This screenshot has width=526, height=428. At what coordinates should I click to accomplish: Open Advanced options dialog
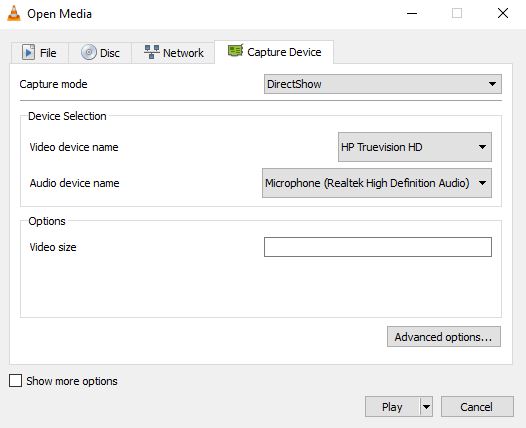(x=443, y=337)
